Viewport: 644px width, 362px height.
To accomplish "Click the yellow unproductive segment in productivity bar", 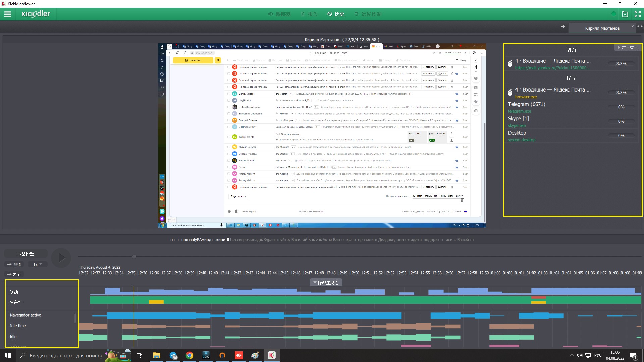I will coord(156,302).
